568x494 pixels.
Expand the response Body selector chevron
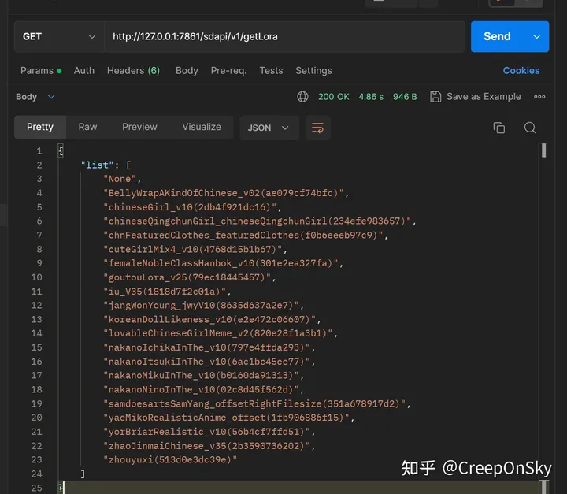coord(51,97)
